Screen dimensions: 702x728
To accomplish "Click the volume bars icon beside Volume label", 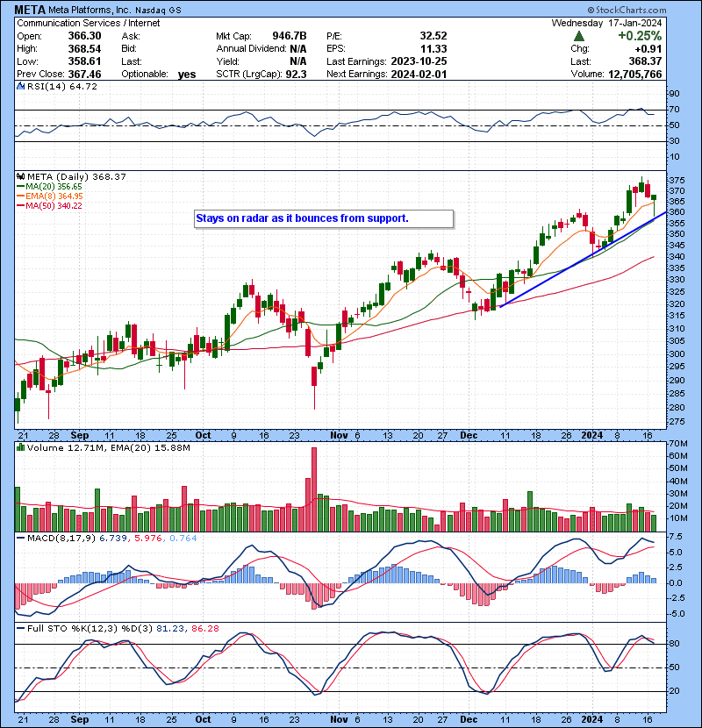I will [x=20, y=448].
